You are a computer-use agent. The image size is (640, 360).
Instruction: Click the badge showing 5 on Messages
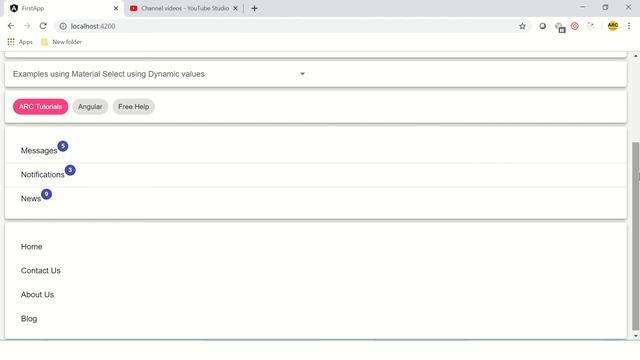62,146
